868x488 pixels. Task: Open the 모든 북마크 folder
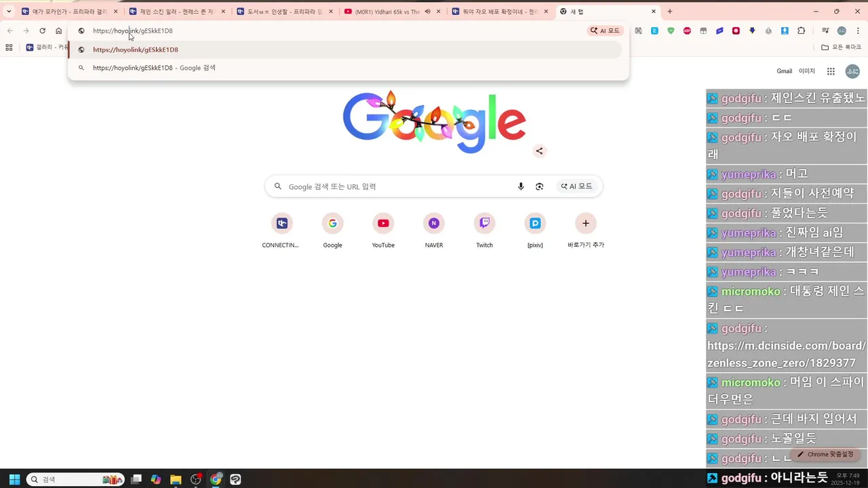tap(841, 47)
